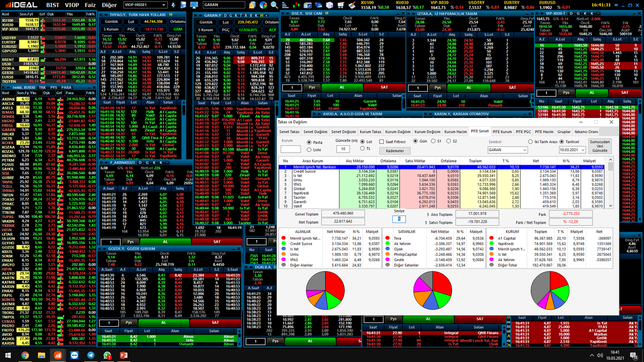The width and height of the screenshot is (644, 362).
Task: Click the brush clean icon in top toolbar
Action: coord(352,5)
